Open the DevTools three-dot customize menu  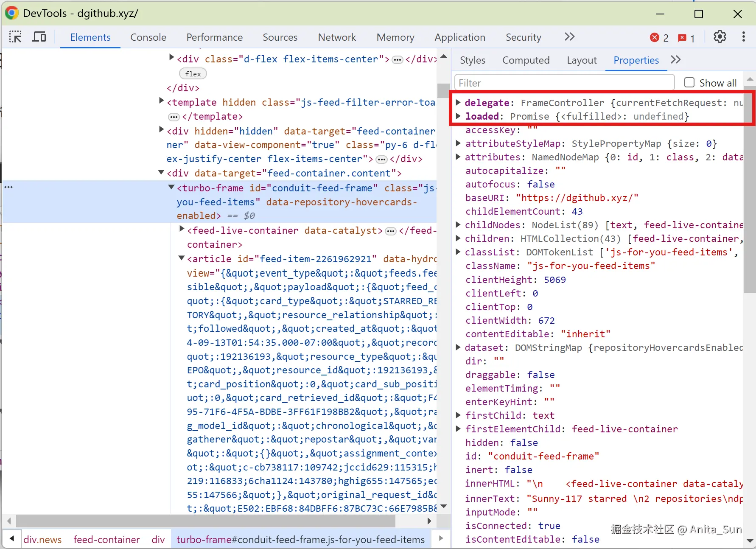pyautogui.click(x=743, y=37)
